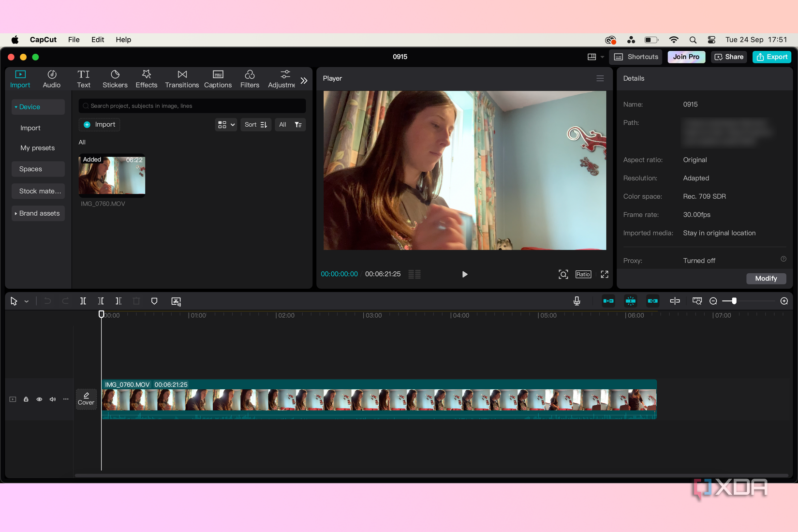Expand the Brand assets section
This screenshot has height=532, width=798.
(38, 213)
